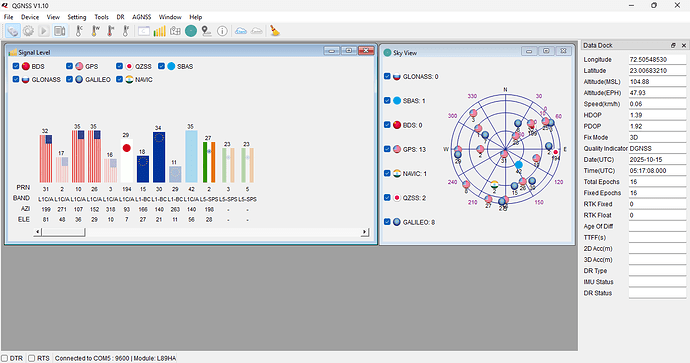The image size is (690, 363).
Task: Click the play toolbar button
Action: [x=43, y=31]
